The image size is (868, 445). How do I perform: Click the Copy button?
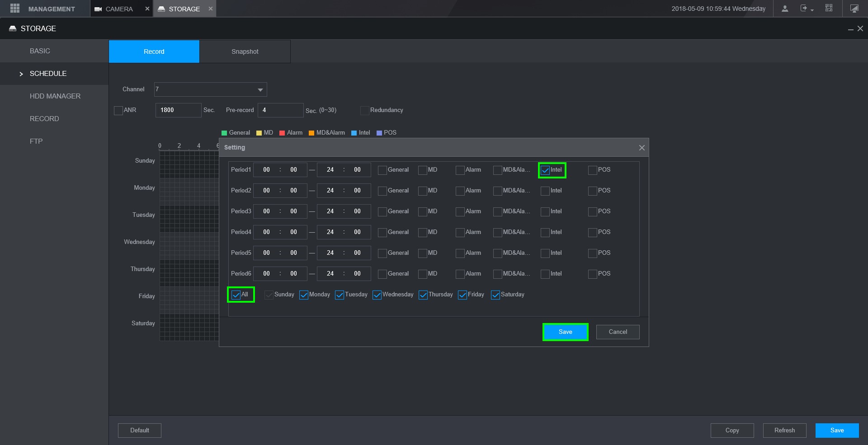(x=732, y=431)
